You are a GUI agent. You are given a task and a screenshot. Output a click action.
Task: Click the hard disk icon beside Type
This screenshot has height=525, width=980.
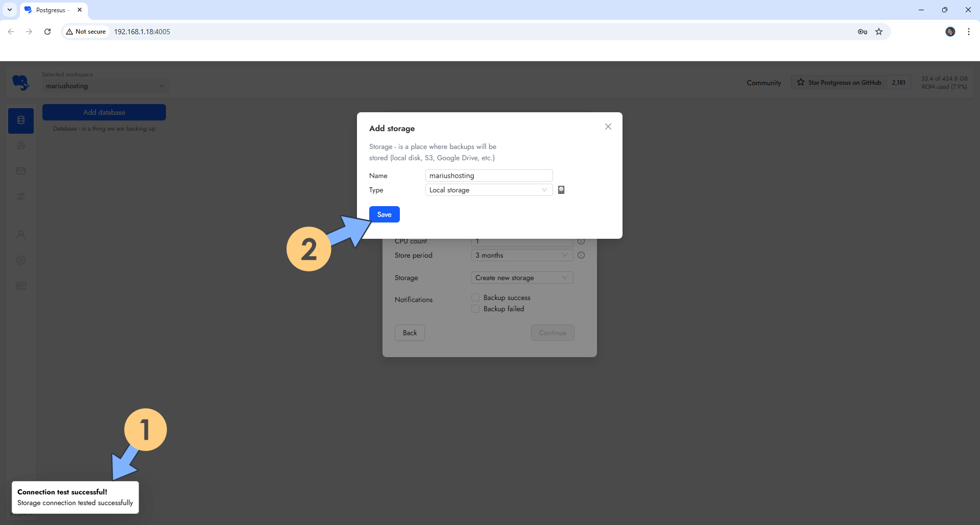click(561, 189)
